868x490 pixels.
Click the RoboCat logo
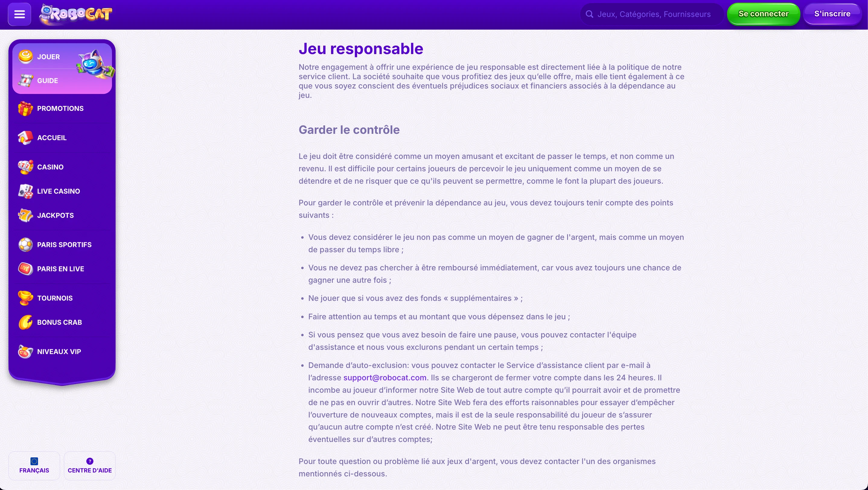(75, 14)
